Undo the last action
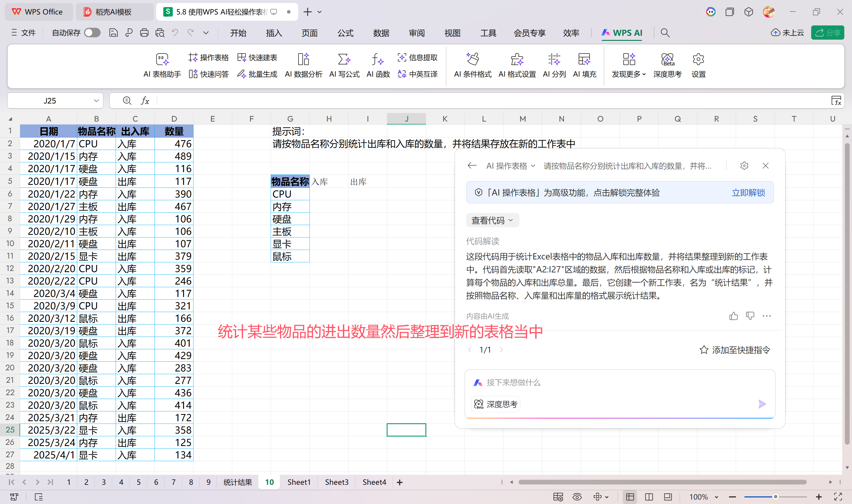852x504 pixels. [x=175, y=33]
